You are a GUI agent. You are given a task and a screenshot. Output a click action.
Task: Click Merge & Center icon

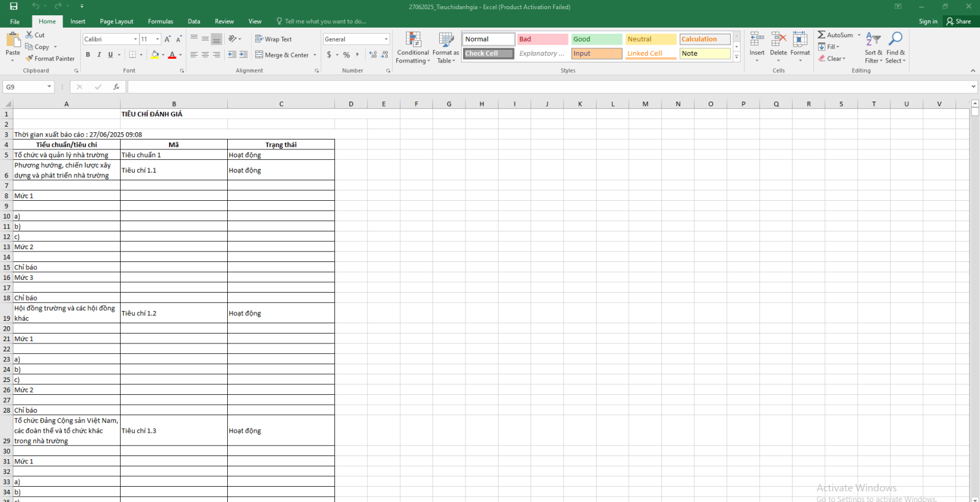click(x=259, y=55)
